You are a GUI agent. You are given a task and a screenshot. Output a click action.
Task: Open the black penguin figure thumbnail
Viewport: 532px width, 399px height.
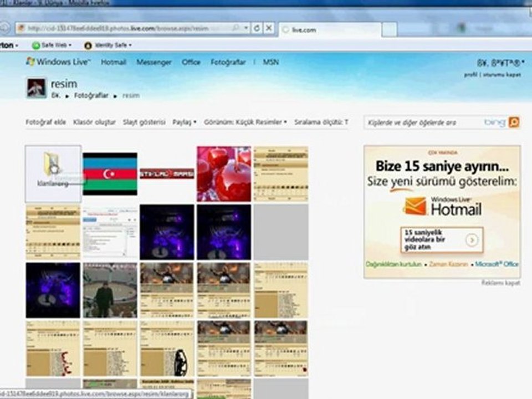pos(167,349)
